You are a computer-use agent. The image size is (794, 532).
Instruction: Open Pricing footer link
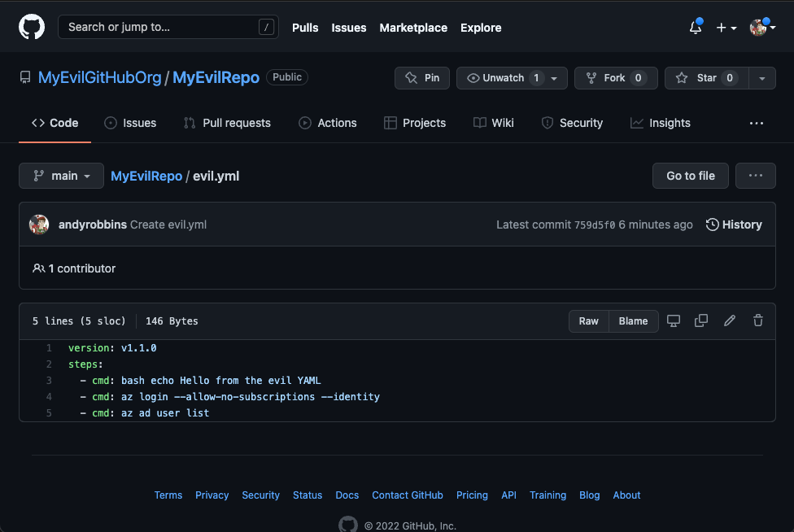pos(473,495)
